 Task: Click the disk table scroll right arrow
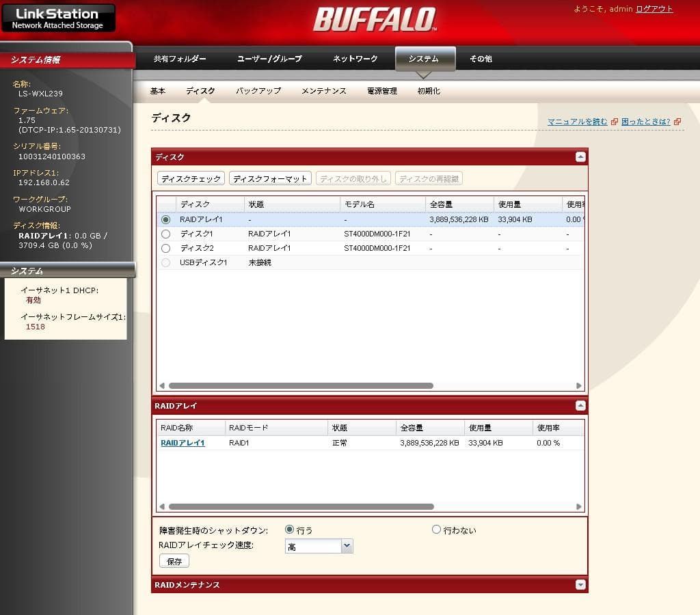pyautogui.click(x=578, y=385)
